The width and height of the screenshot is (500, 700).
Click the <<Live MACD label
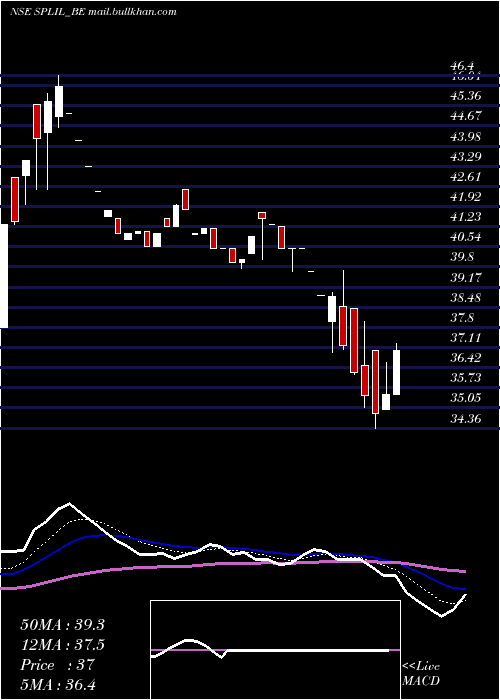point(421,674)
